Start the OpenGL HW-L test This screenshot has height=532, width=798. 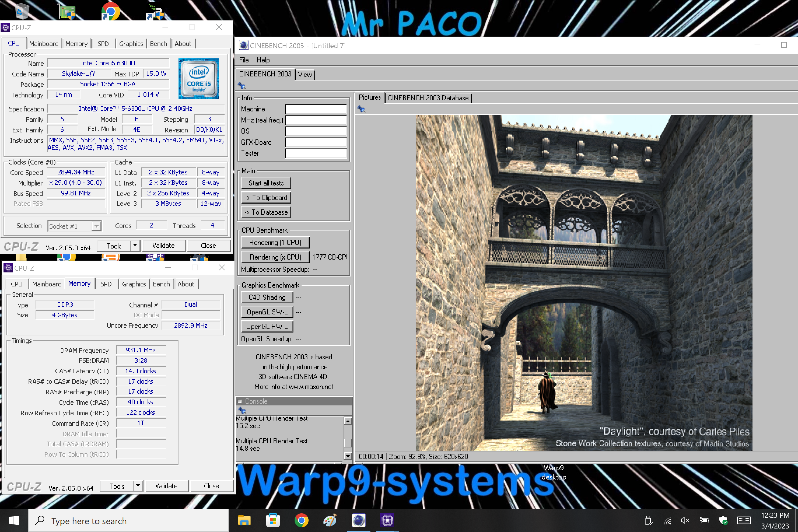[267, 326]
